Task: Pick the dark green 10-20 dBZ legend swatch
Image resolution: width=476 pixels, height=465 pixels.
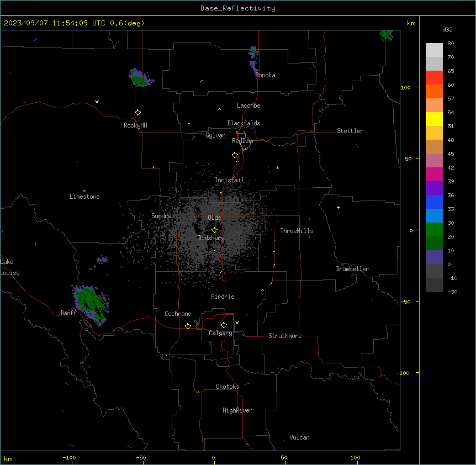Action: (434, 243)
